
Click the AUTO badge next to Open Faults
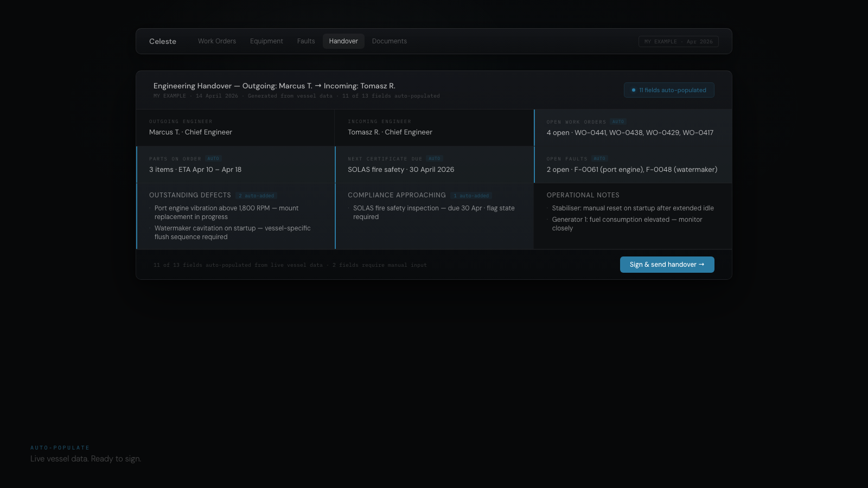click(x=600, y=158)
